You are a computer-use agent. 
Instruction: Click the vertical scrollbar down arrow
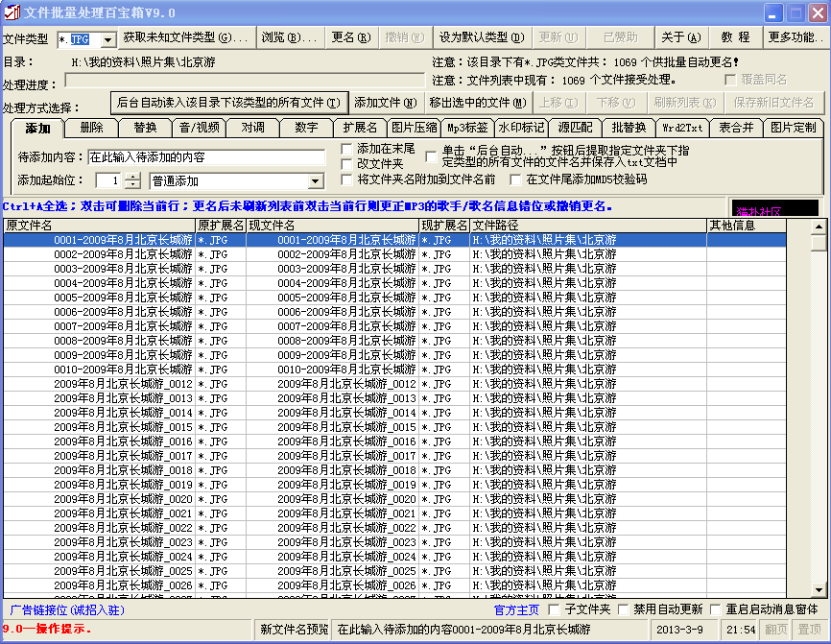click(819, 589)
